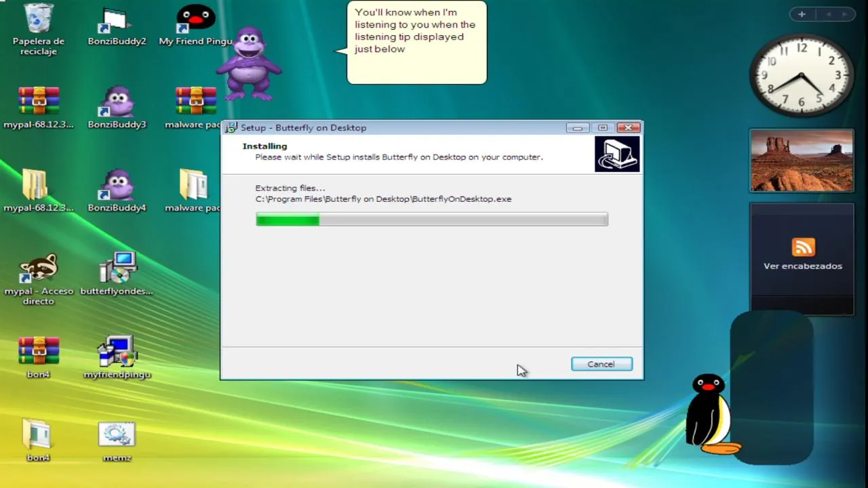Add a gadget with the sidebar plus button
The width and height of the screenshot is (868, 488).
coord(802,14)
